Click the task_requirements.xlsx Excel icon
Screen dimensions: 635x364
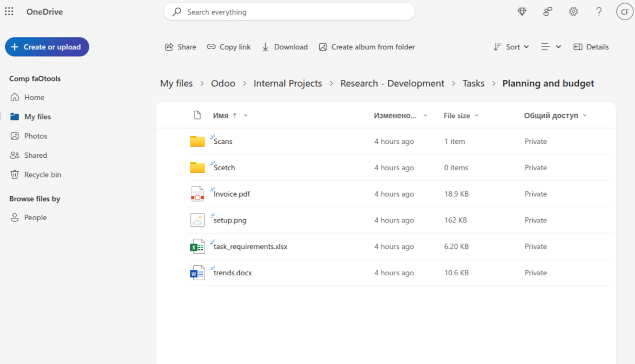[197, 247]
